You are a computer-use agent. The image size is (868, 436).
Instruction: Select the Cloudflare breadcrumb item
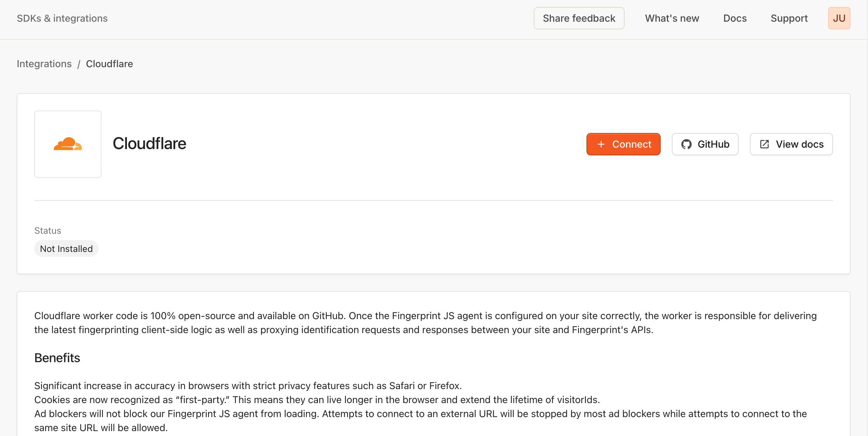[x=109, y=64]
